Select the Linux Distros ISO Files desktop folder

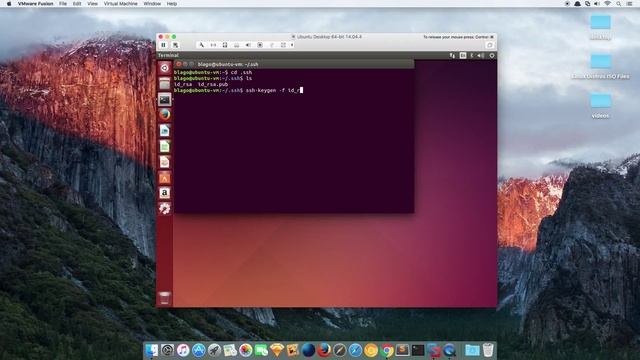point(600,67)
